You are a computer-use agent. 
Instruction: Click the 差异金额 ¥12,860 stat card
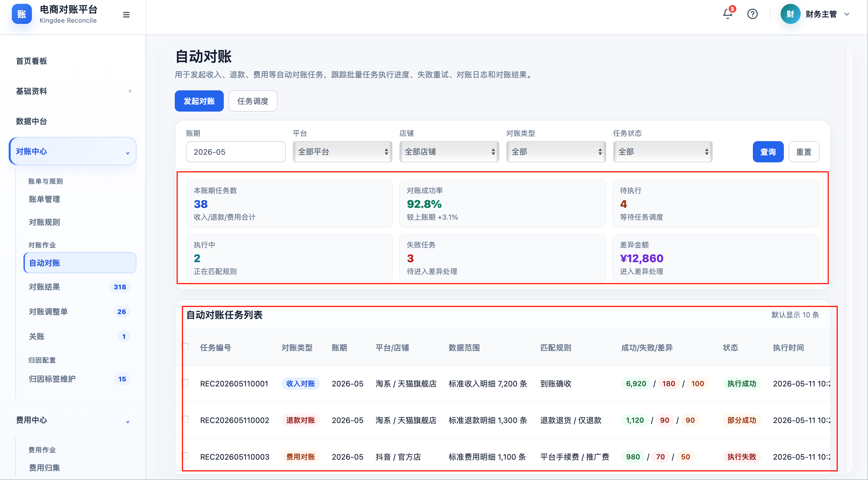pos(716,258)
